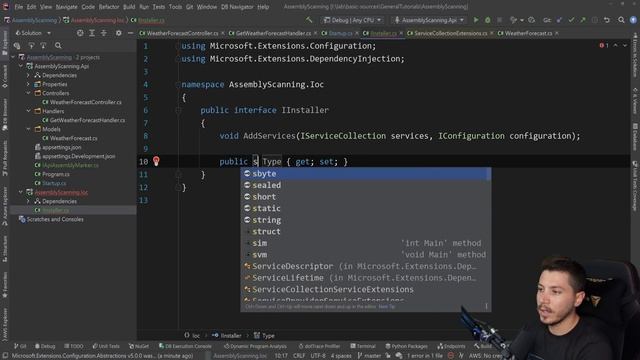Click Expand All icon in Solution panel
640x360 pixels.
(92, 33)
